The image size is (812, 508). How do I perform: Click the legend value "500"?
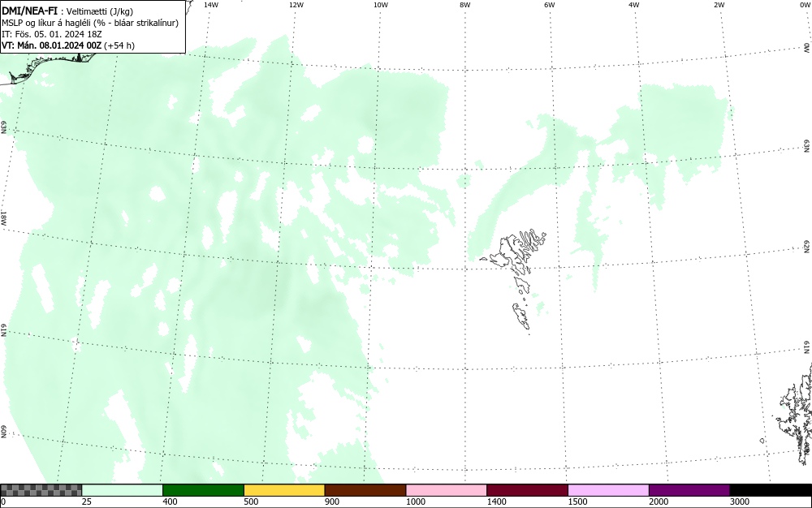tap(251, 502)
